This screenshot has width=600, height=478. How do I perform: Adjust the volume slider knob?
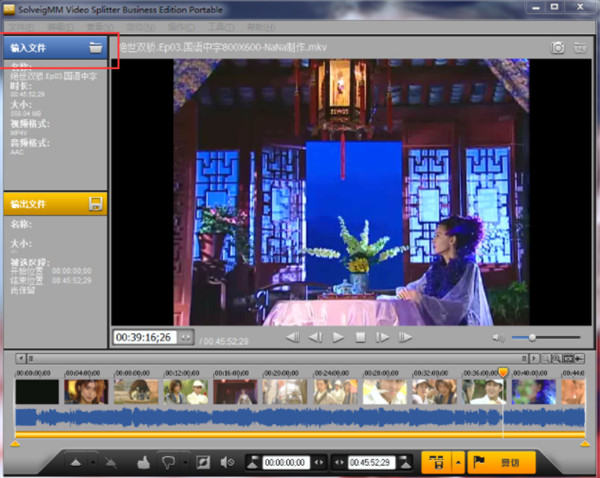coord(532,338)
